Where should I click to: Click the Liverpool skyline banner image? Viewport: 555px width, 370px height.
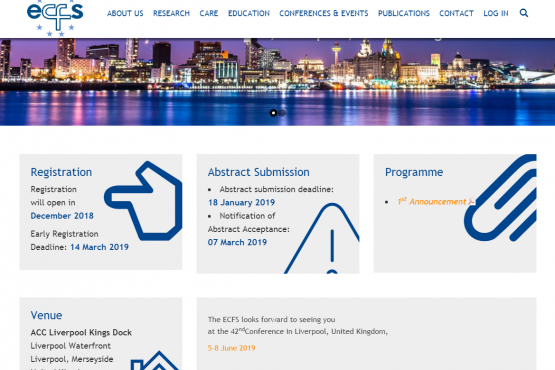[278, 82]
